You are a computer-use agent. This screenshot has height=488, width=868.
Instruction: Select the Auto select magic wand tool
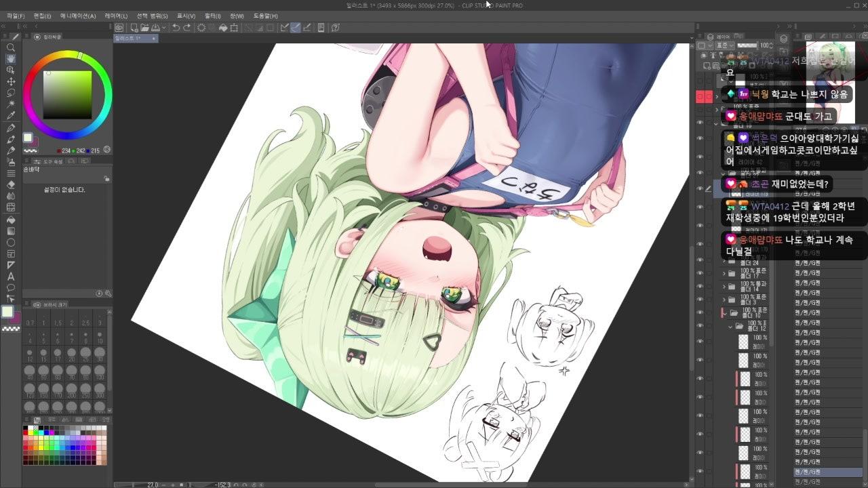tap(11, 104)
